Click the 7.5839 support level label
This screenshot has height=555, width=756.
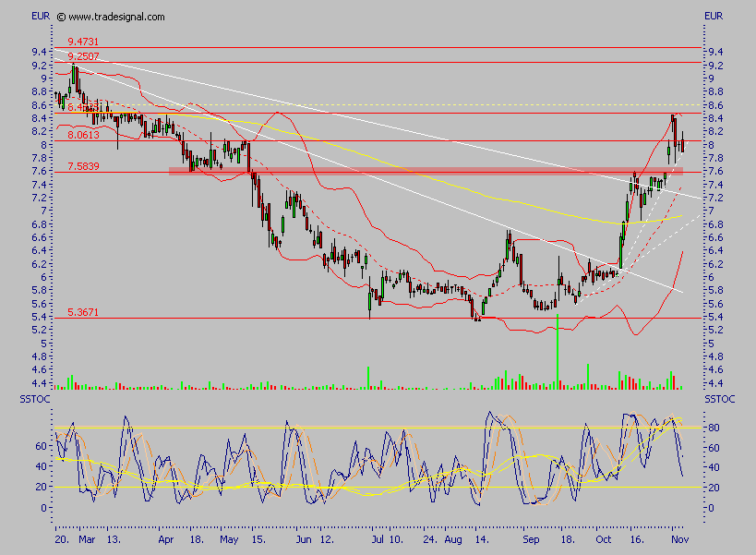(82, 166)
